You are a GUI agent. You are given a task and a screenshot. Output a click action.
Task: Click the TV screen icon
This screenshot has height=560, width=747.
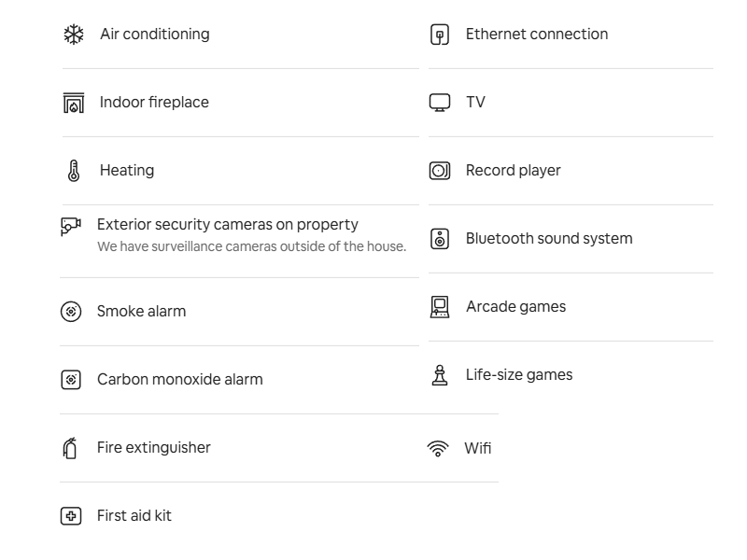point(439,103)
